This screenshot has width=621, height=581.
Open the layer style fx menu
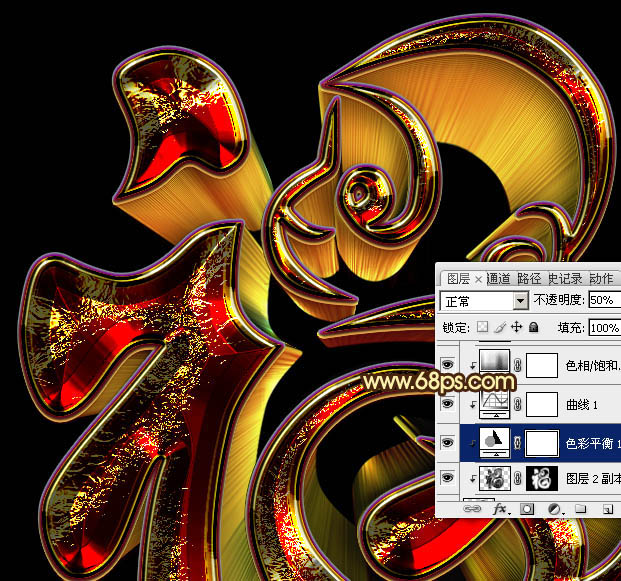point(499,509)
